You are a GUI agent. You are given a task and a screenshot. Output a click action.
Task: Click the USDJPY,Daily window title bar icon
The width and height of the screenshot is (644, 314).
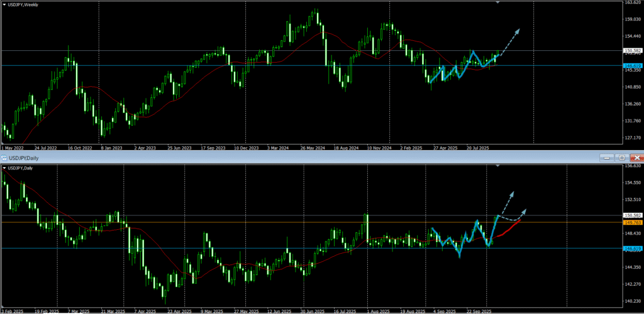click(x=3, y=158)
